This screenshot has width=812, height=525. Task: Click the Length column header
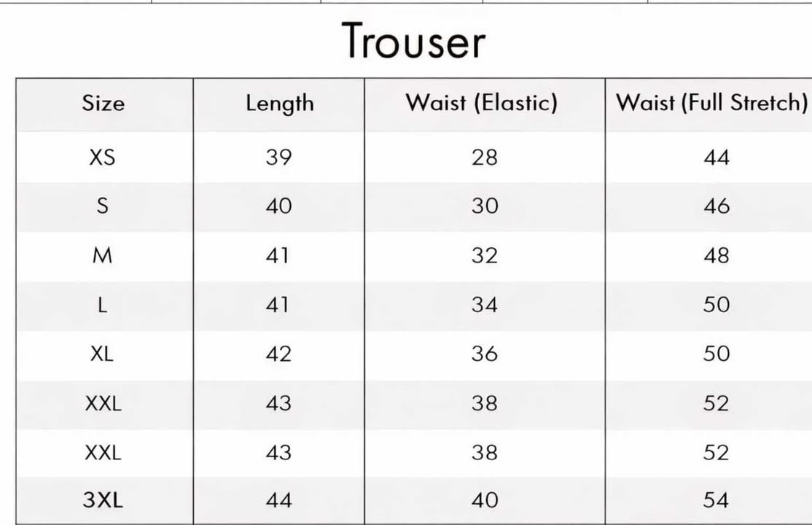click(x=279, y=104)
